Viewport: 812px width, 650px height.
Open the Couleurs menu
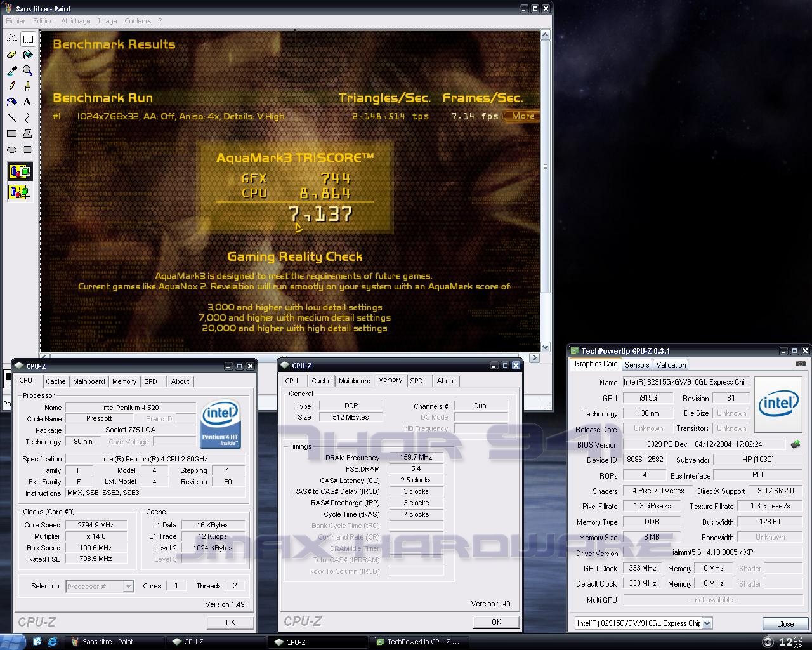[138, 21]
